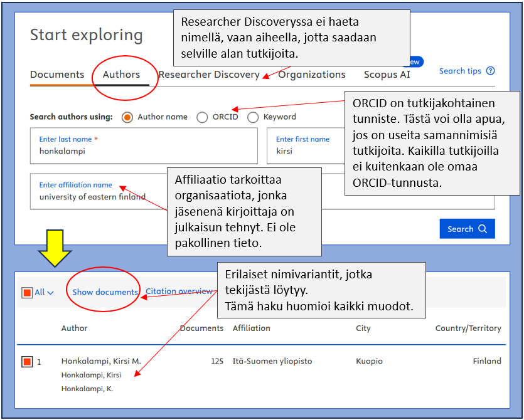Click the magnifier icon in Search button
The image size is (524, 420).
pos(483,229)
